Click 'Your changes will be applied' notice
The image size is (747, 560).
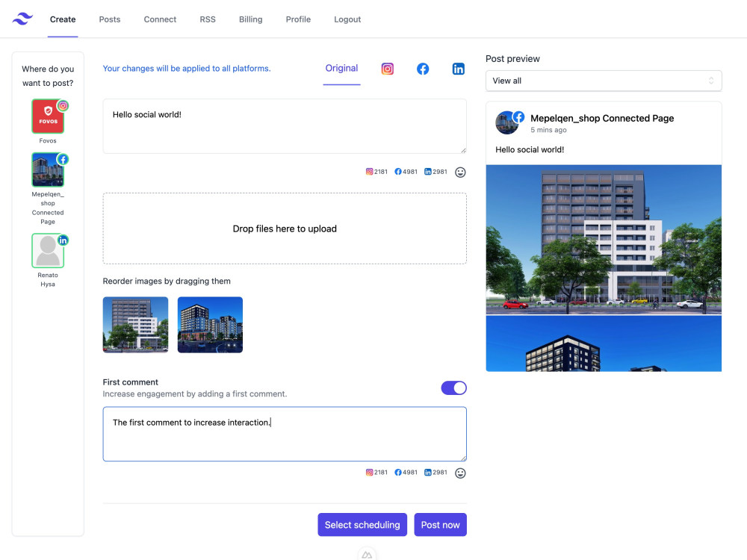(187, 69)
